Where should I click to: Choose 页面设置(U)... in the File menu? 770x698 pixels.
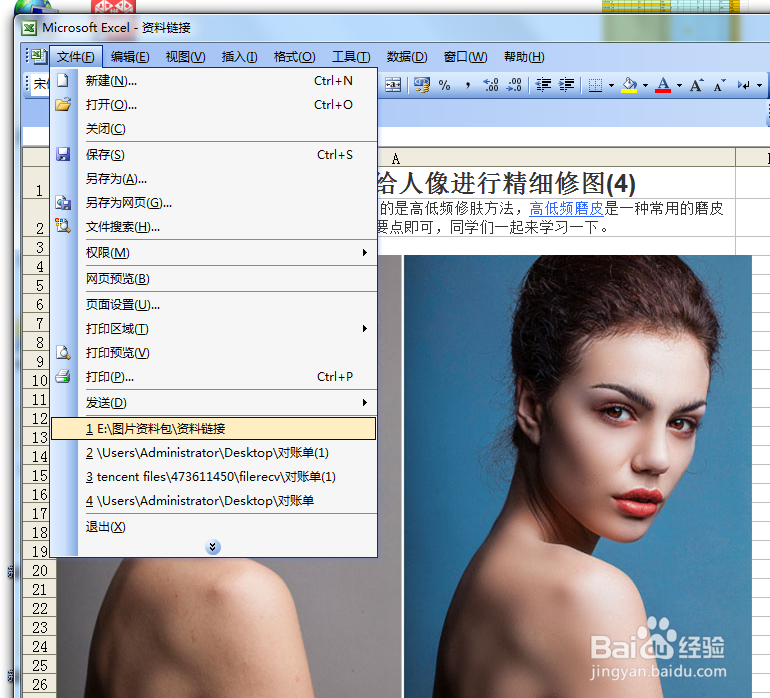[214, 305]
